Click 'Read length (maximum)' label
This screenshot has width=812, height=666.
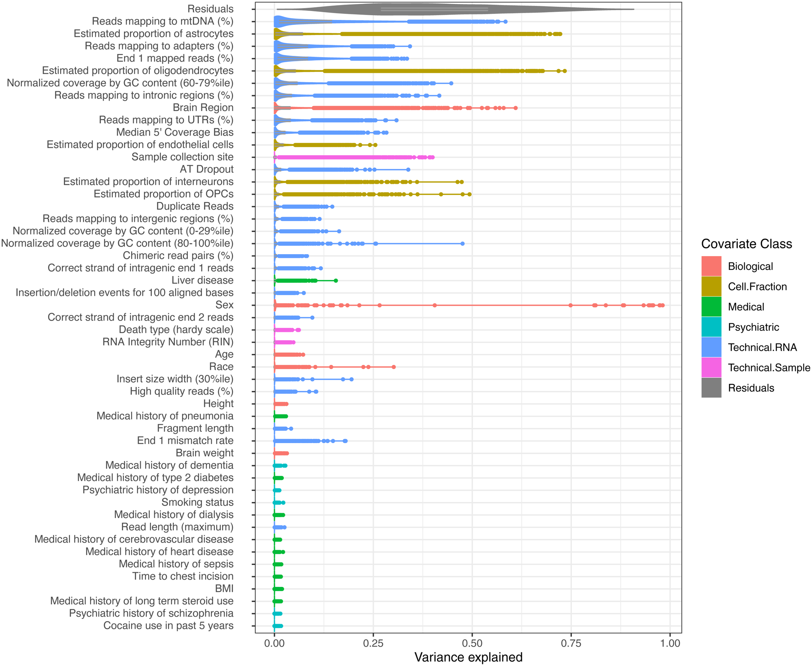coord(177,527)
